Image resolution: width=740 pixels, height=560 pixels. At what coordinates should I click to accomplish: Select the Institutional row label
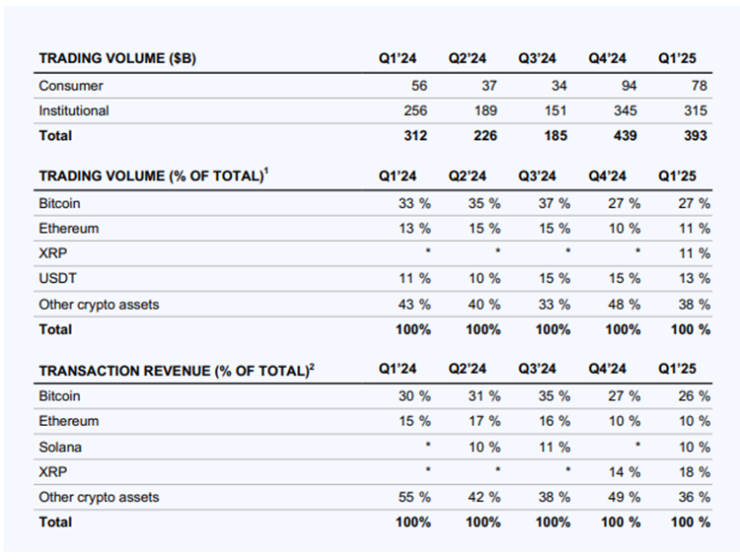click(x=74, y=110)
